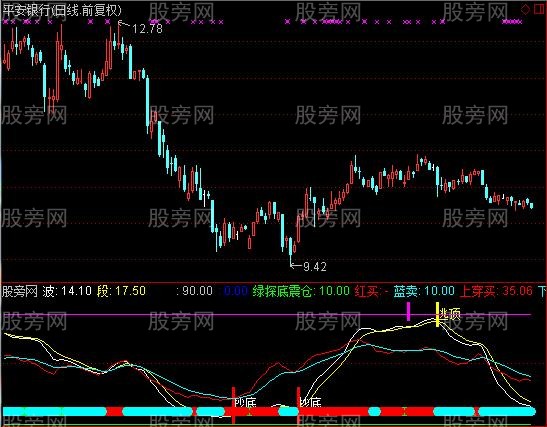Click the red split-window square icon
The width and height of the screenshot is (547, 427).
(540, 9)
